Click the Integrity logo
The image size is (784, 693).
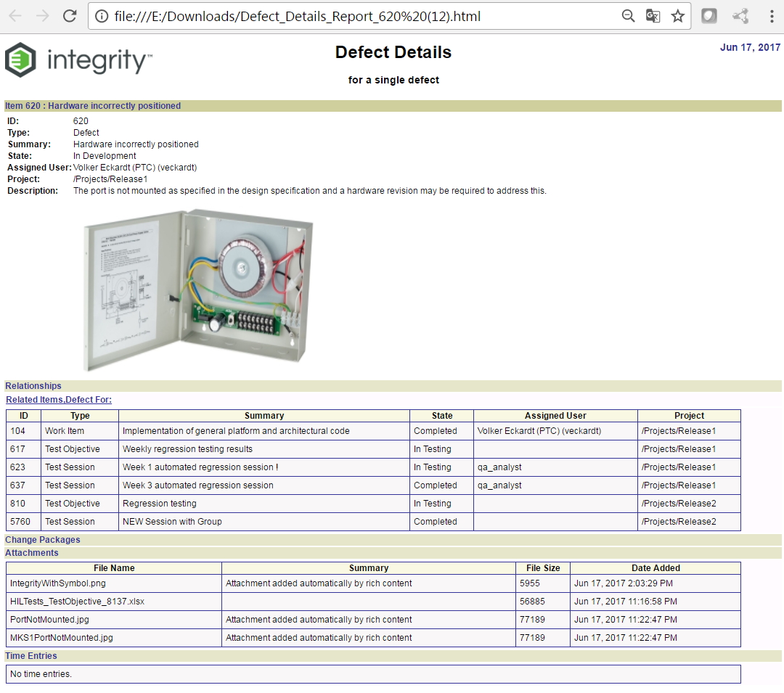(x=78, y=60)
